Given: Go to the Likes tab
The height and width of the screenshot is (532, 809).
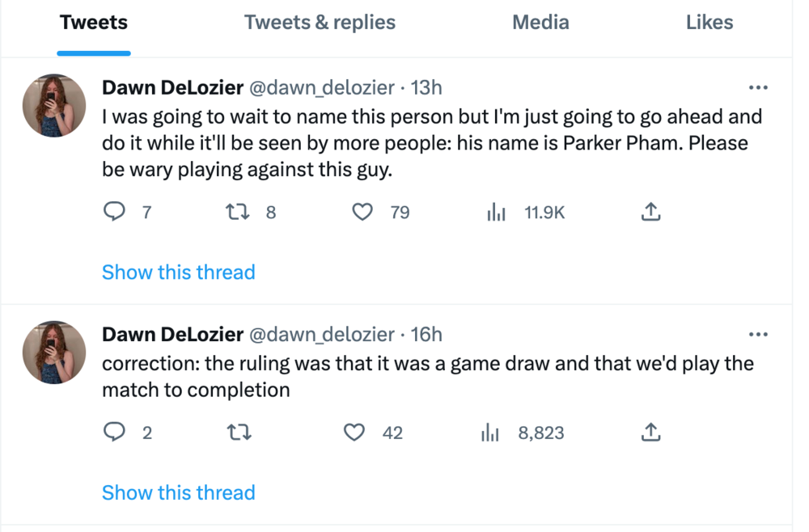Looking at the screenshot, I should (709, 23).
